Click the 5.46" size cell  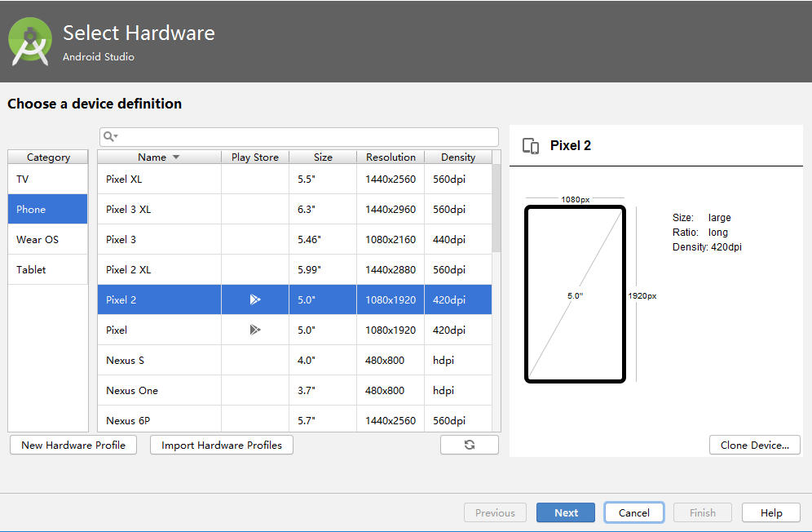pos(323,239)
